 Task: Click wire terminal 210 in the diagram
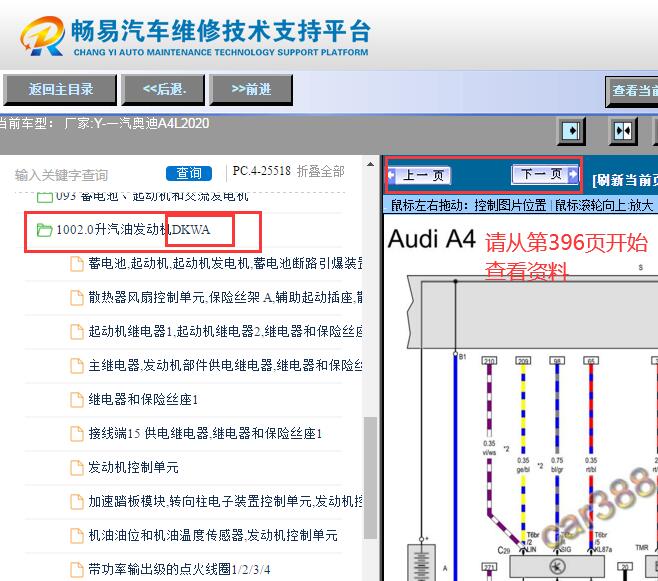coord(489,361)
